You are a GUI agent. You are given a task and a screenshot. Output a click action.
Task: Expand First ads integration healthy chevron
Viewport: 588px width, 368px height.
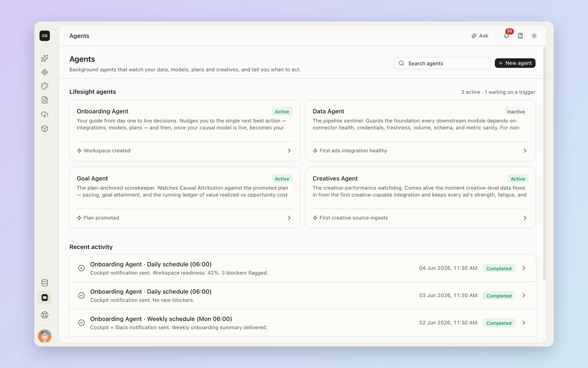click(525, 151)
